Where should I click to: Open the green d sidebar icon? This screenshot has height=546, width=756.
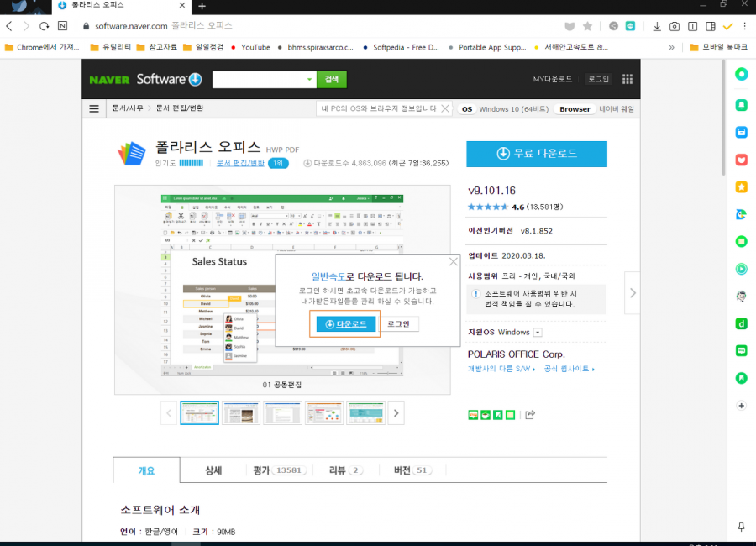click(742, 323)
